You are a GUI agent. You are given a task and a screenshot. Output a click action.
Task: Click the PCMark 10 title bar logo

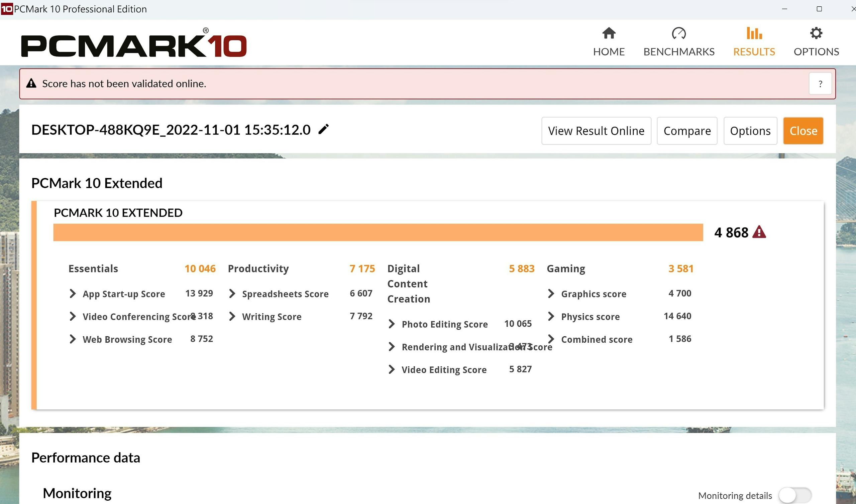7,9
